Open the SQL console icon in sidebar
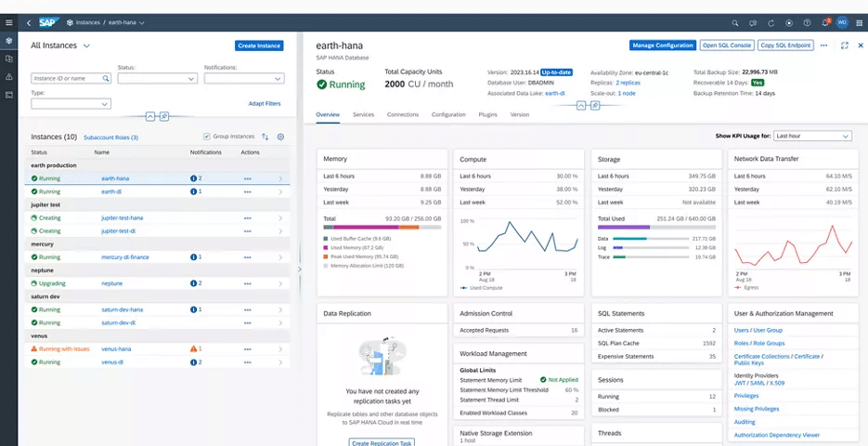The height and width of the screenshot is (446, 868). [9, 95]
